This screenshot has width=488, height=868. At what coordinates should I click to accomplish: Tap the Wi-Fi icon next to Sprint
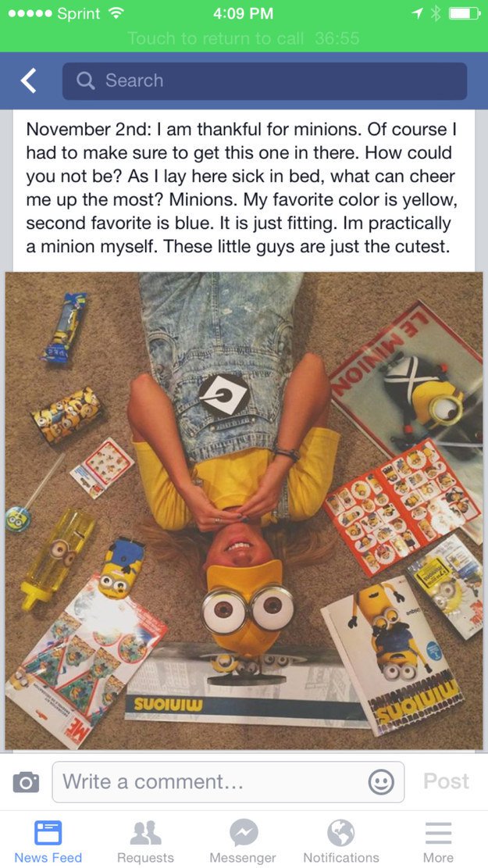(x=116, y=13)
